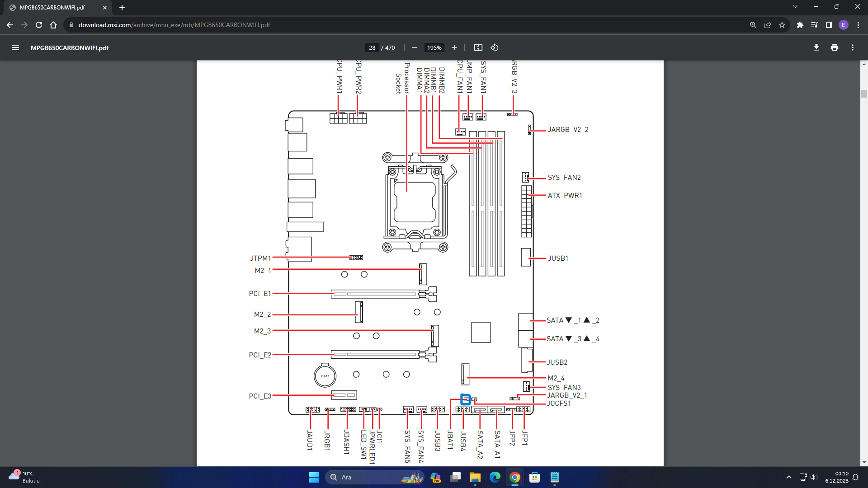Open the volume control in system tray

click(813, 477)
